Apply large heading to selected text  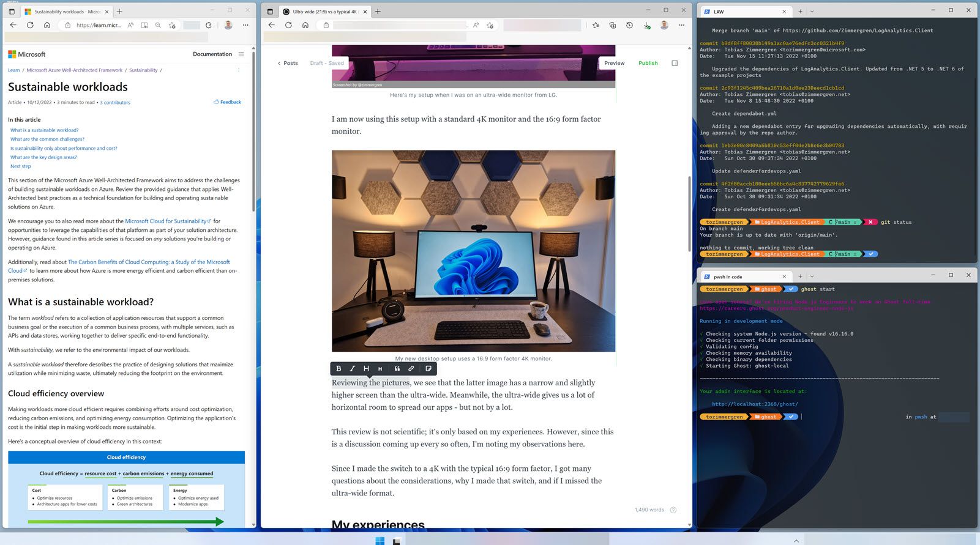366,369
